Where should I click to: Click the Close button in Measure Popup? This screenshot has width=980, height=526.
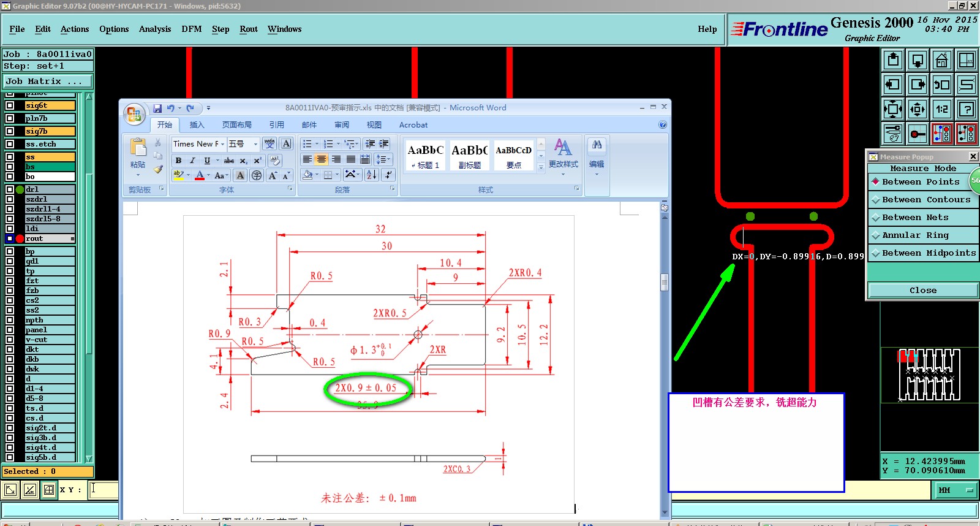coord(923,291)
